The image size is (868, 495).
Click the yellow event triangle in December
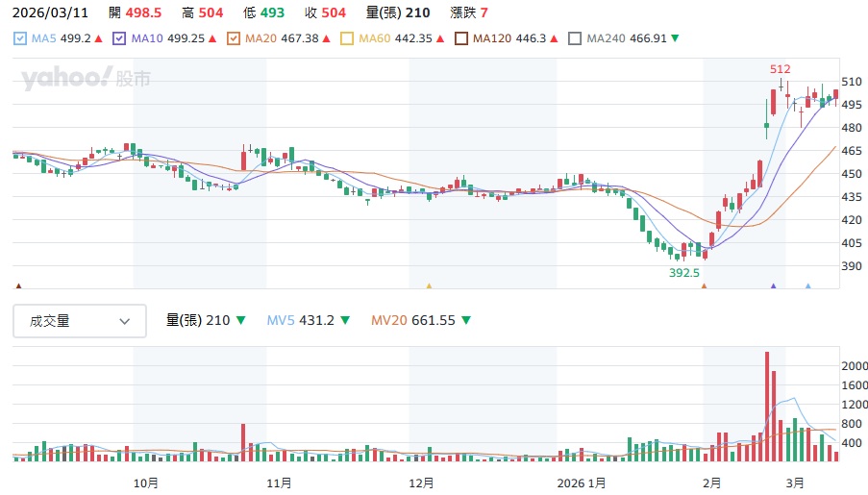(x=429, y=285)
